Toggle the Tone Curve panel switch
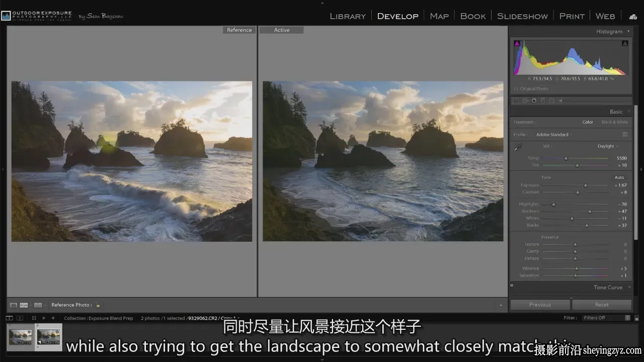 [512, 287]
